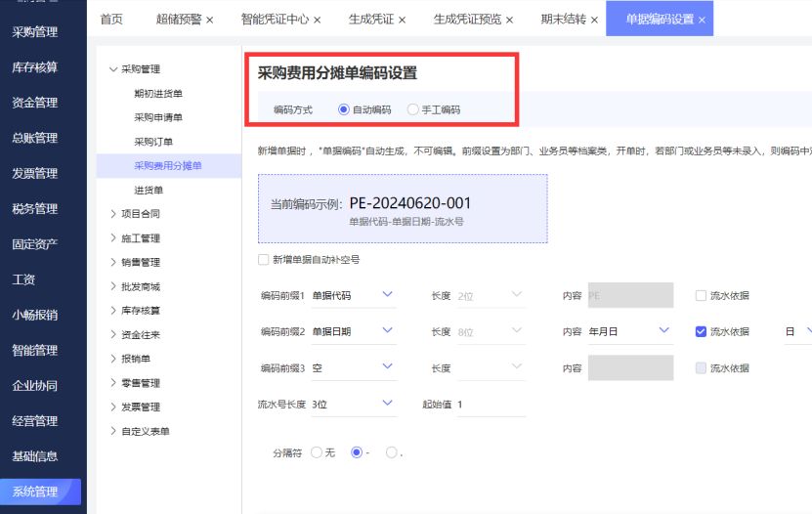Close the 生成凭证 tab
The width and height of the screenshot is (812, 514).
click(x=402, y=20)
